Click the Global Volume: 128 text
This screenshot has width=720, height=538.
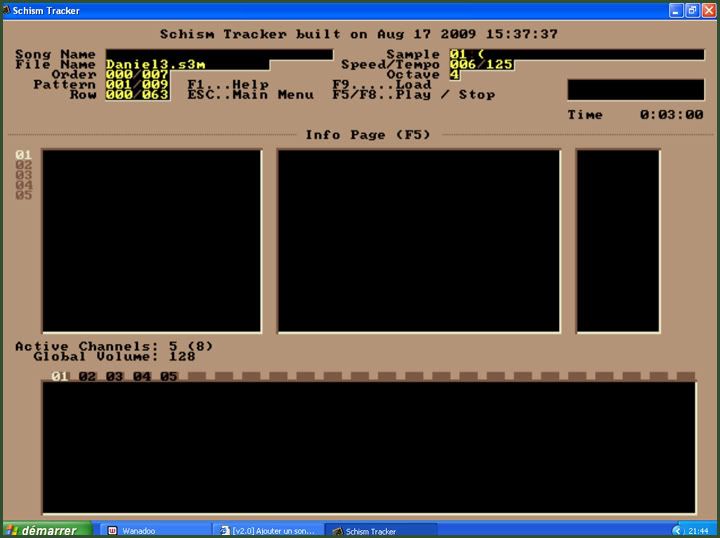[x=114, y=357]
